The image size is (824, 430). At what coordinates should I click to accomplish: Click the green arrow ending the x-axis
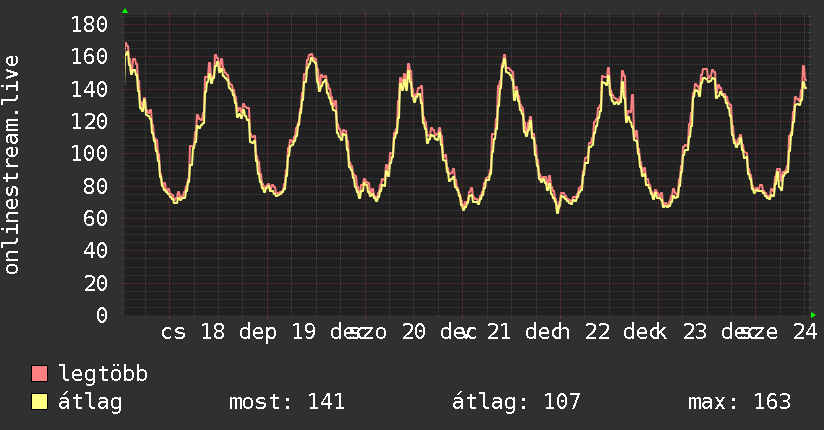click(x=813, y=315)
